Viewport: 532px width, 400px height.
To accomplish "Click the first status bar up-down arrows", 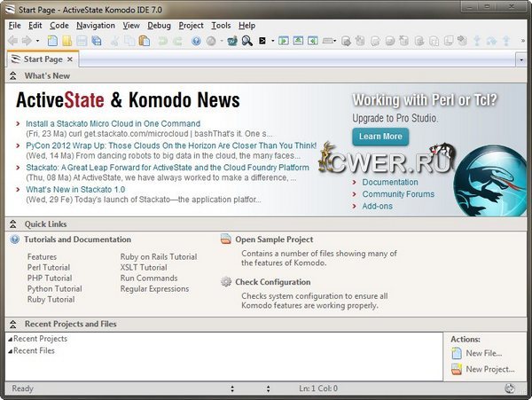I will click(232, 388).
